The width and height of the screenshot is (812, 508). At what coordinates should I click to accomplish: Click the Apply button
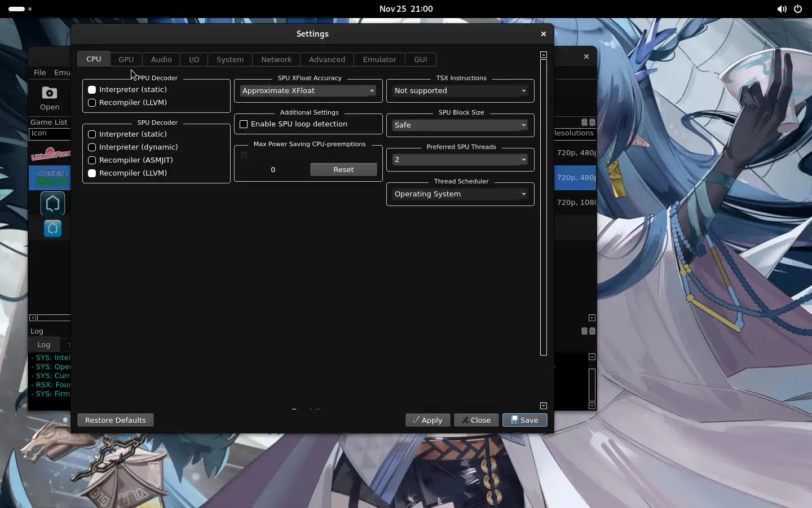tap(427, 420)
